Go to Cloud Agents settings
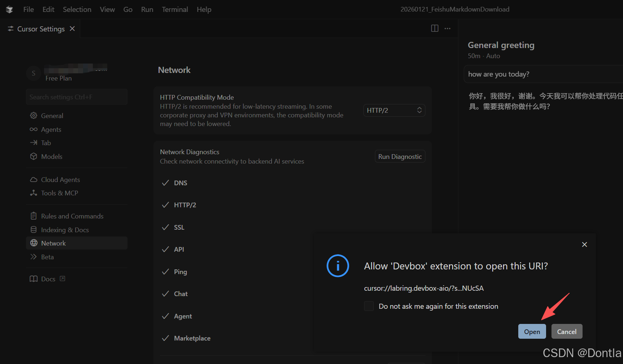This screenshot has height=364, width=623. tap(77, 179)
